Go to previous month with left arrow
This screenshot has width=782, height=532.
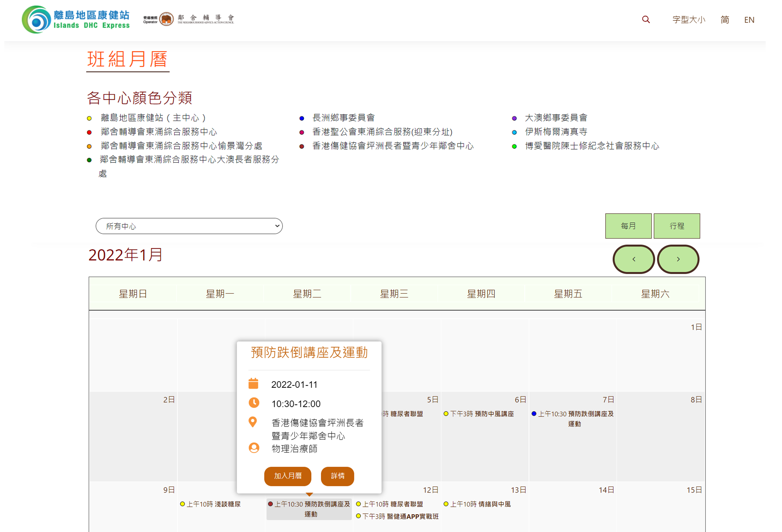click(x=634, y=259)
